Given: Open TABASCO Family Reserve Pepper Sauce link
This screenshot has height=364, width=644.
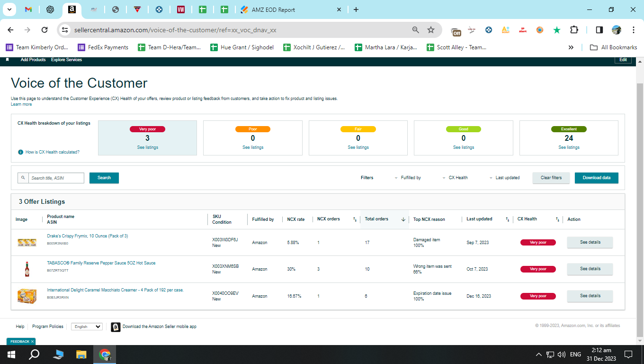Looking at the screenshot, I should pos(101,263).
